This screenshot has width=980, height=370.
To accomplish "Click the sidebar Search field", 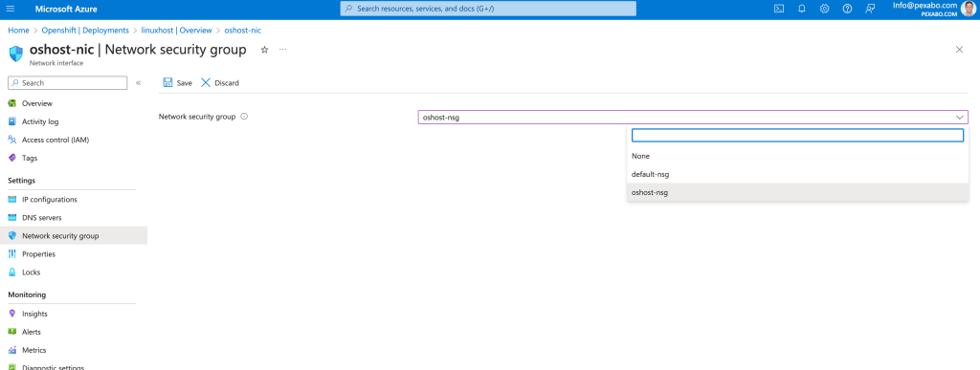I will (68, 83).
